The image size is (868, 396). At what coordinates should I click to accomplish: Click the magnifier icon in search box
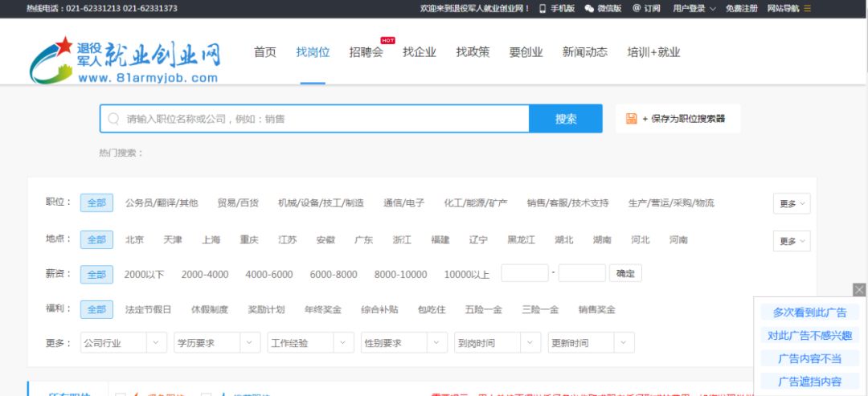point(113,119)
